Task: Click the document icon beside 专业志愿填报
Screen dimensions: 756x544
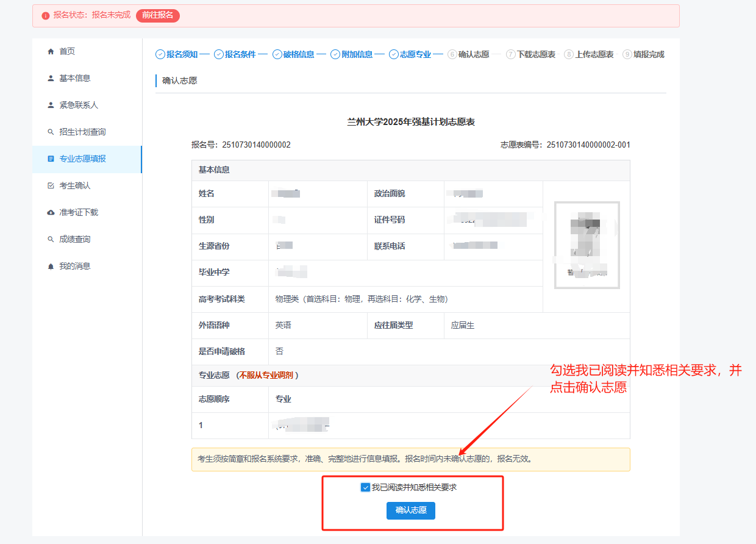Action: [x=51, y=159]
